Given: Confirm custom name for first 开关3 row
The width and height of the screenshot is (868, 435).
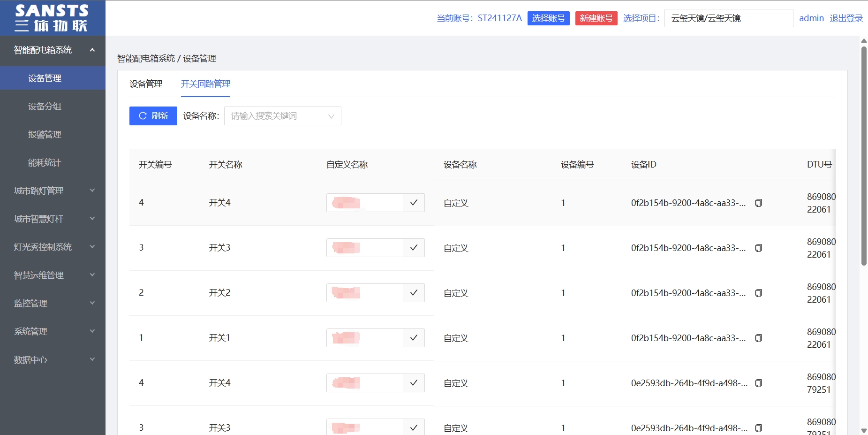Looking at the screenshot, I should [414, 248].
